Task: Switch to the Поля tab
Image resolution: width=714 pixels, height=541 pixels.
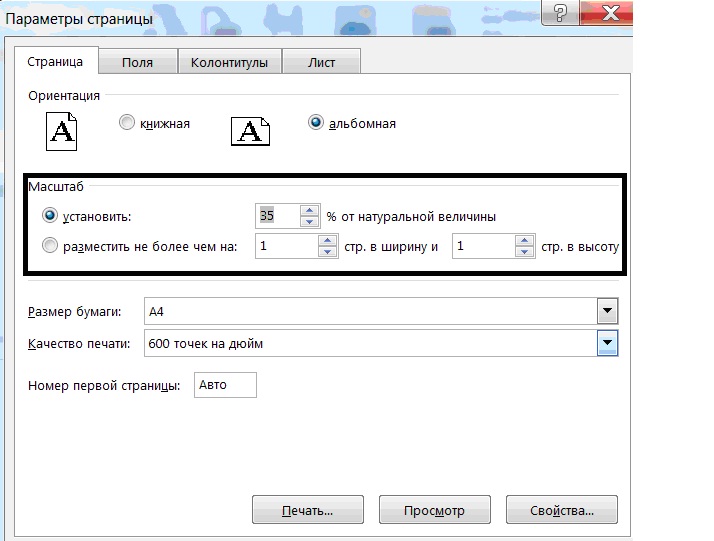Action: (x=137, y=62)
